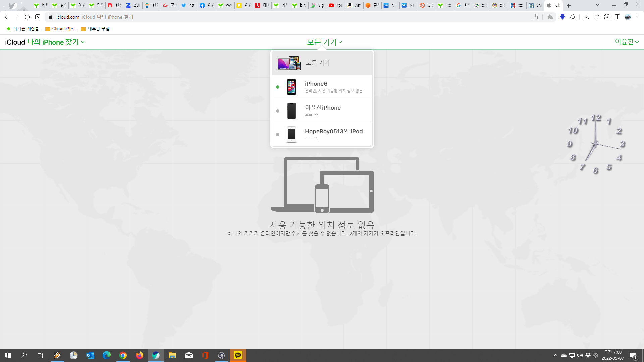Go forward in browser history
This screenshot has width=644, height=362.
coord(17,17)
